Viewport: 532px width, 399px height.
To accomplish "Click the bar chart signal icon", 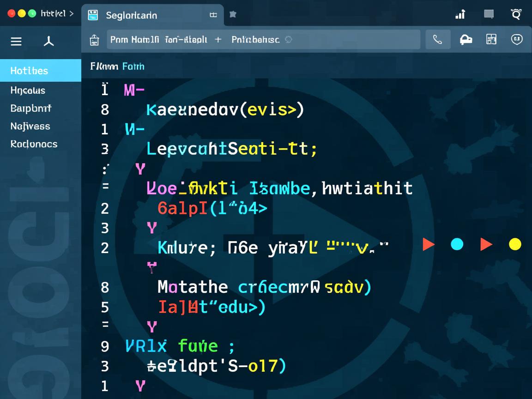I will [460, 15].
